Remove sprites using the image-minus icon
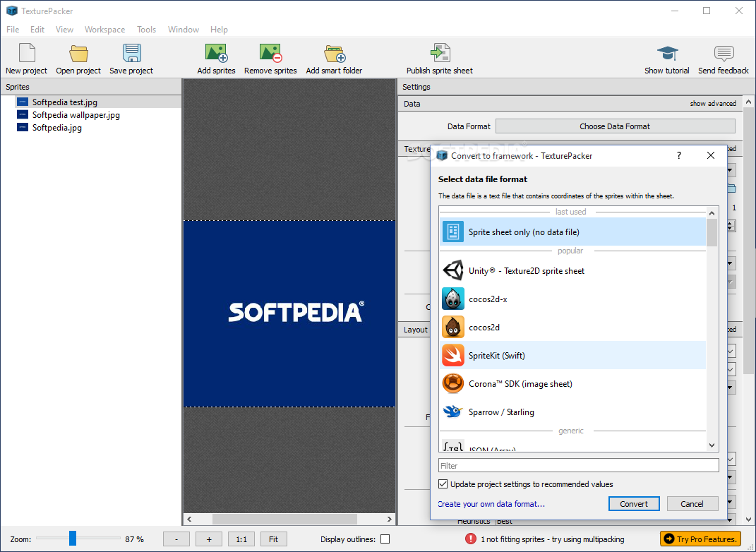This screenshot has height=552, width=756. [270, 59]
